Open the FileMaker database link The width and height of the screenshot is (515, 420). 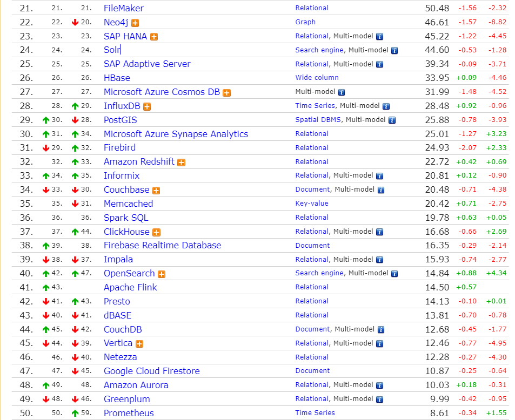[124, 8]
